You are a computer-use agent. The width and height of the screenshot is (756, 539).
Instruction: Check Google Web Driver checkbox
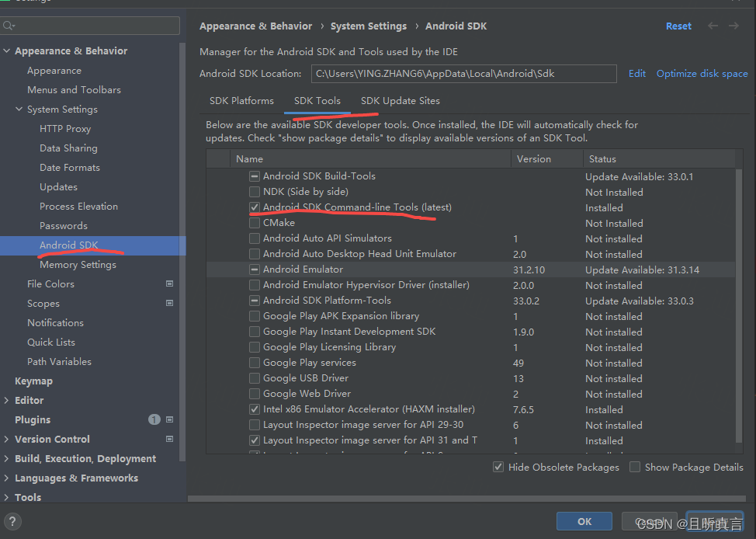pos(255,393)
